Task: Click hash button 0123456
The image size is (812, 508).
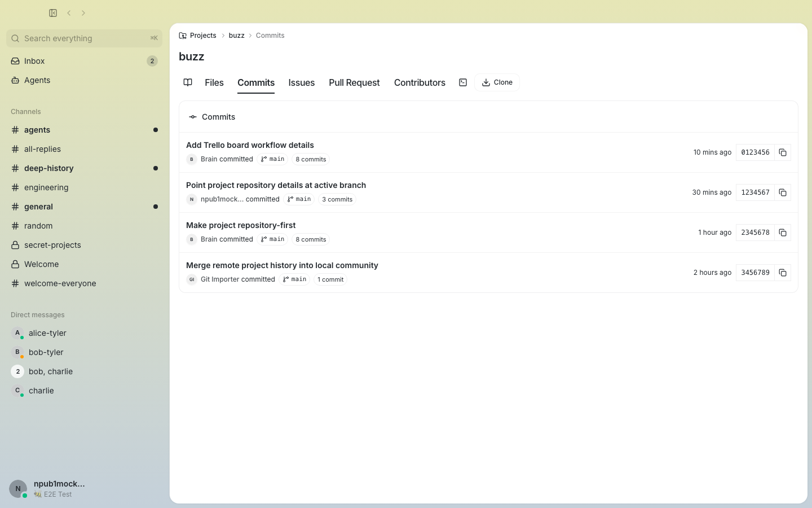Action: tap(755, 152)
